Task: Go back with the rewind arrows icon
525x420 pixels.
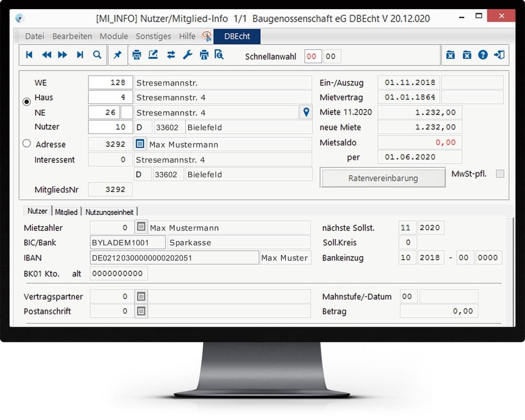Action: (x=47, y=54)
